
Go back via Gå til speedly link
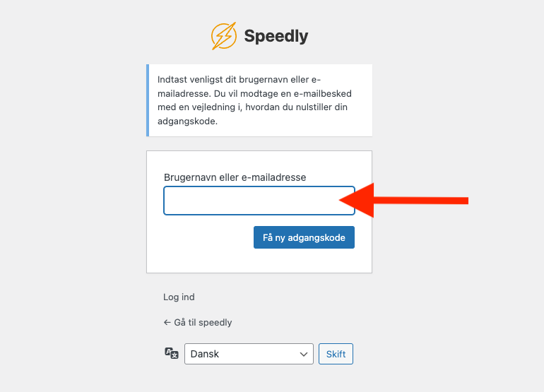click(x=202, y=323)
